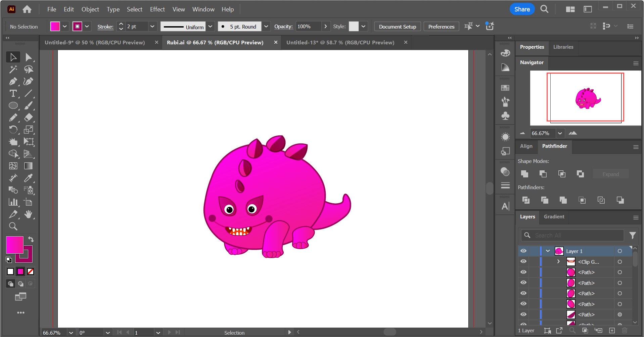Screen dimensions: 644x337
Task: Click the Stroke label link
Action: pyautogui.click(x=105, y=27)
